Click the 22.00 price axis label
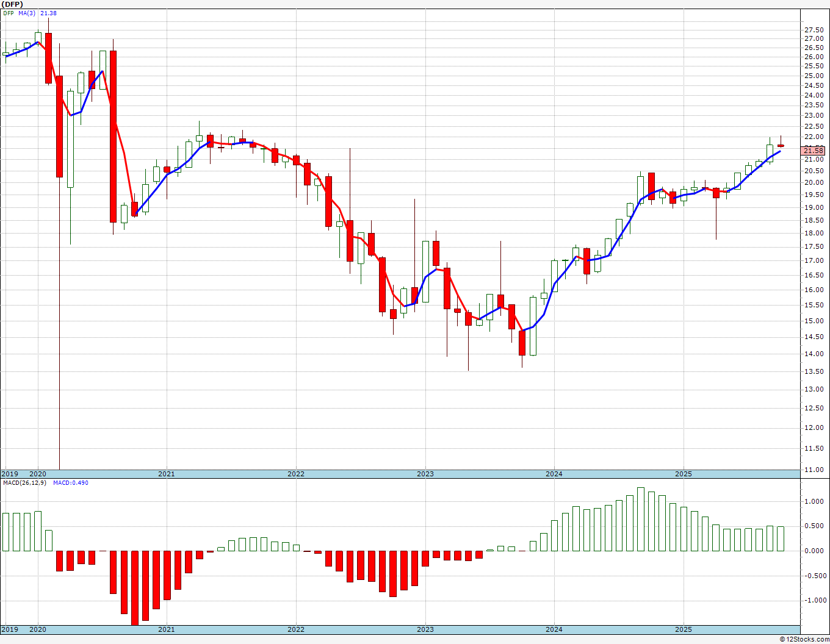The height and width of the screenshot is (644, 830). (x=814, y=137)
